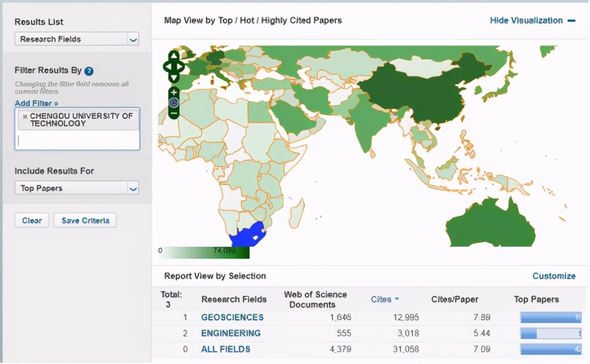Image resolution: width=590 pixels, height=364 pixels.
Task: Zoom out of the map with minus
Action: pyautogui.click(x=174, y=113)
